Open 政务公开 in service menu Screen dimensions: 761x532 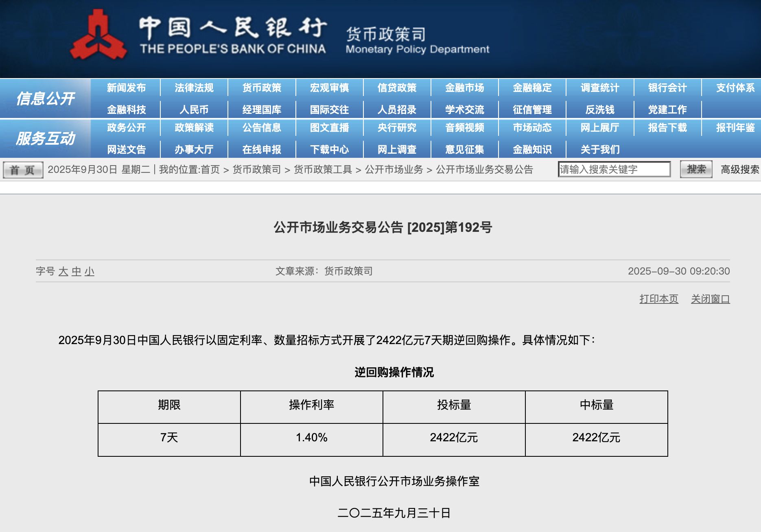(126, 128)
